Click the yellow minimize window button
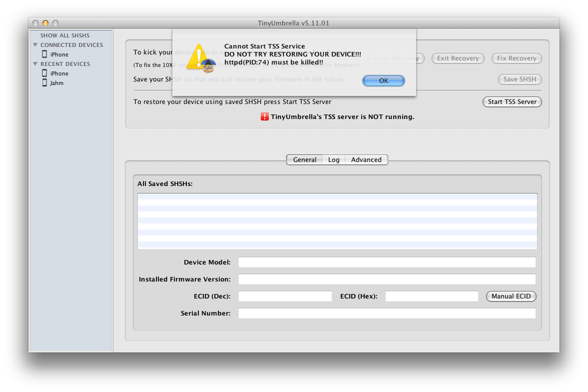This screenshot has height=392, width=588. 45,23
